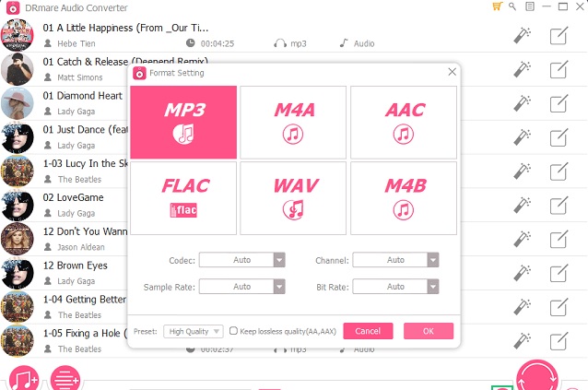
Task: Choose the M4A output format
Action: [x=293, y=123]
